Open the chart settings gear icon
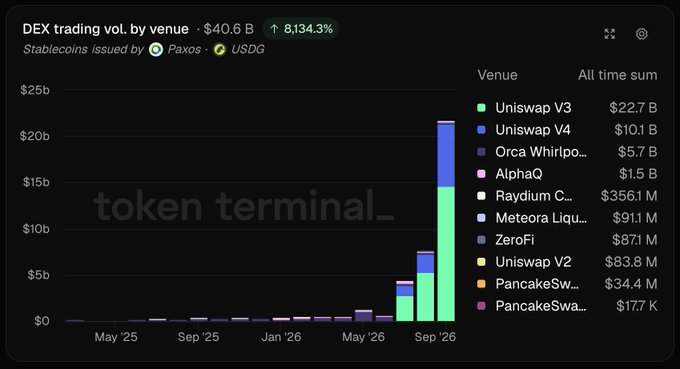This screenshot has height=369, width=680. click(641, 34)
